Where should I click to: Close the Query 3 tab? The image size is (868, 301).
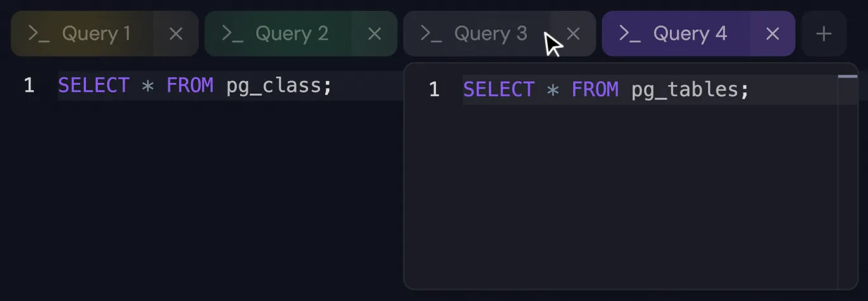pyautogui.click(x=573, y=34)
